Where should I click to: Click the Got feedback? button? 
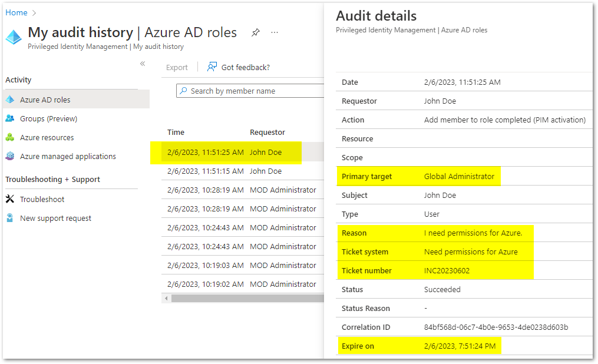239,68
